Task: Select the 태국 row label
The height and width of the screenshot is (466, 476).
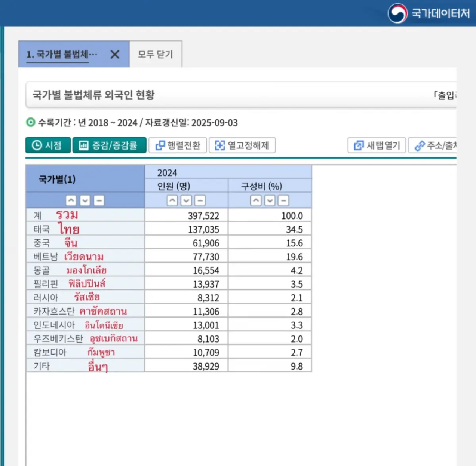Action: point(42,229)
